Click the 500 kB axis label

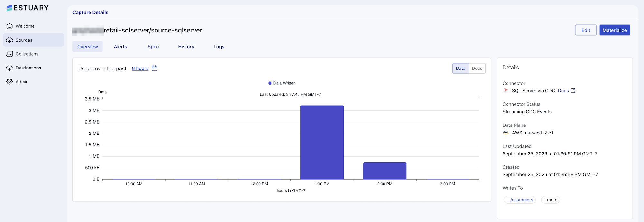(x=92, y=168)
